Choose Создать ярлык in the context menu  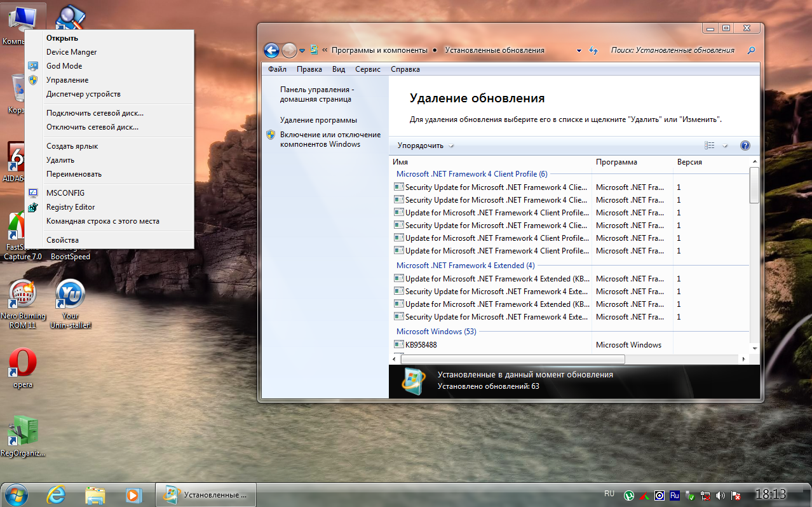pyautogui.click(x=109, y=146)
